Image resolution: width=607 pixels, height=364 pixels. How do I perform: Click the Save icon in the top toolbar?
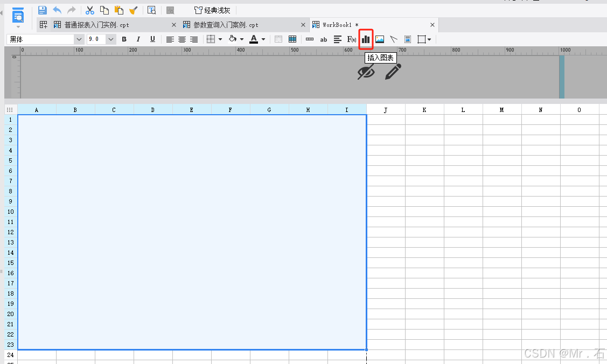(x=43, y=10)
